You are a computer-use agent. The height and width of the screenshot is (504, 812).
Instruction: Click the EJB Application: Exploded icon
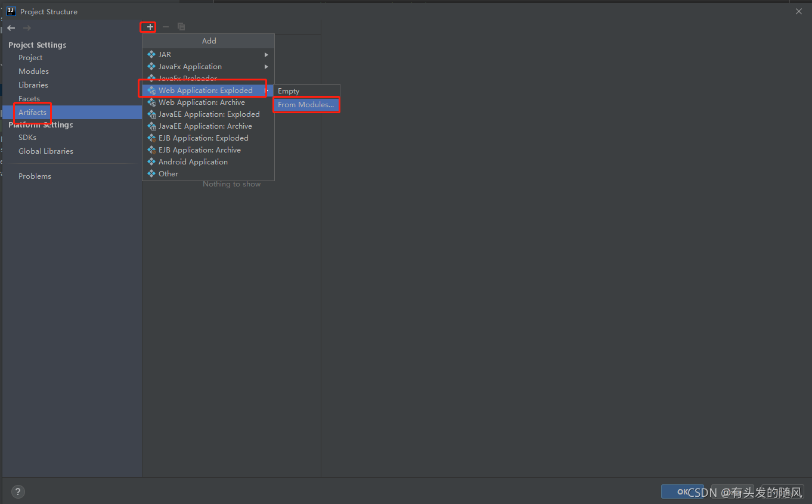[151, 138]
